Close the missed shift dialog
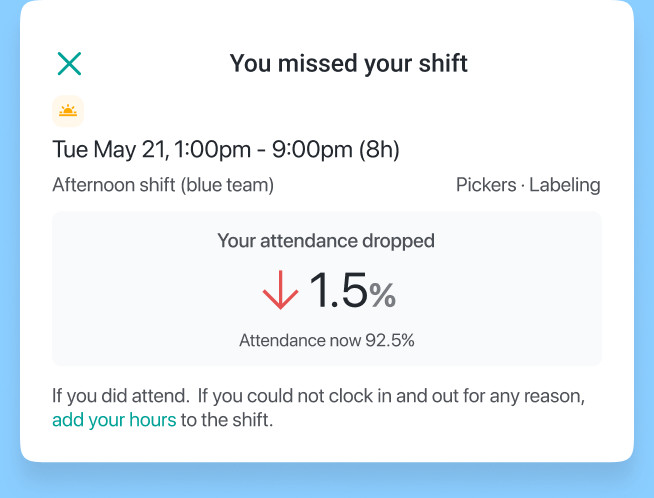654x498 pixels. point(69,64)
